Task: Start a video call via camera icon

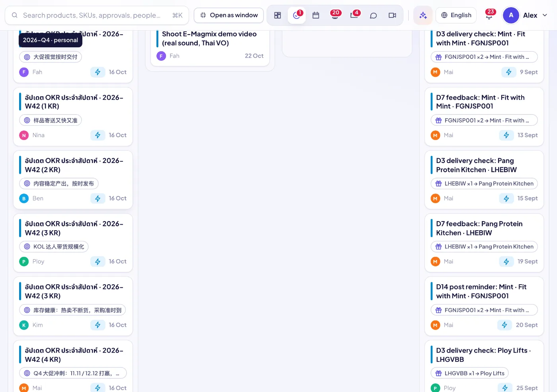Action: [392, 15]
